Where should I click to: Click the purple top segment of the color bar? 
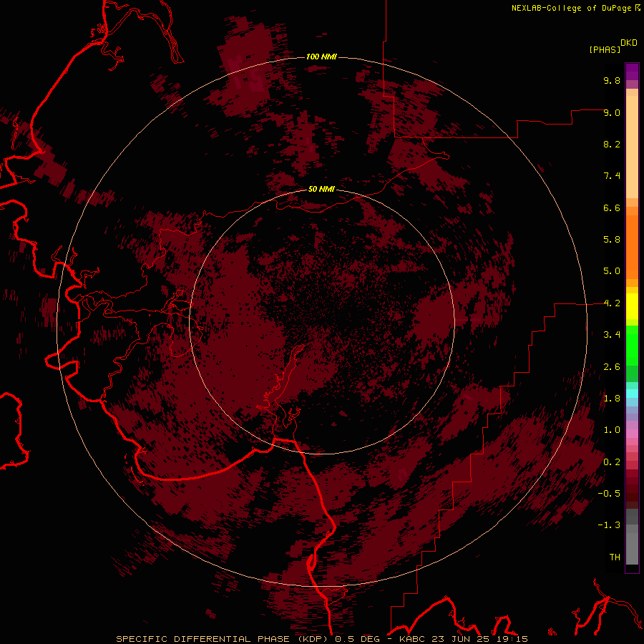pyautogui.click(x=632, y=72)
